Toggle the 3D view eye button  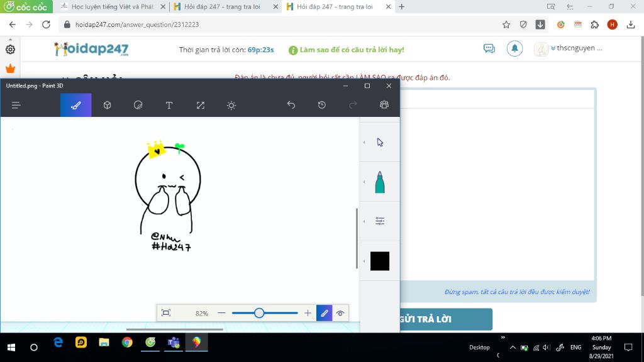pyautogui.click(x=340, y=313)
